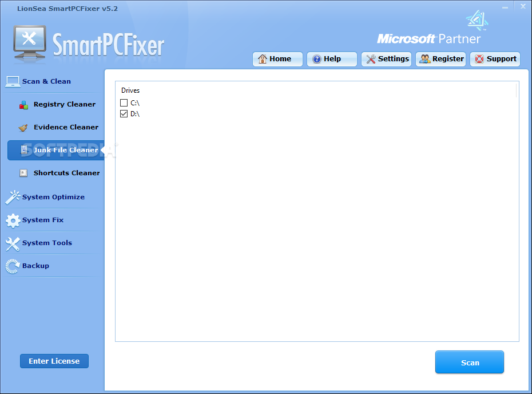Go to System Optimize
Image resolution: width=532 pixels, height=394 pixels.
pos(53,197)
